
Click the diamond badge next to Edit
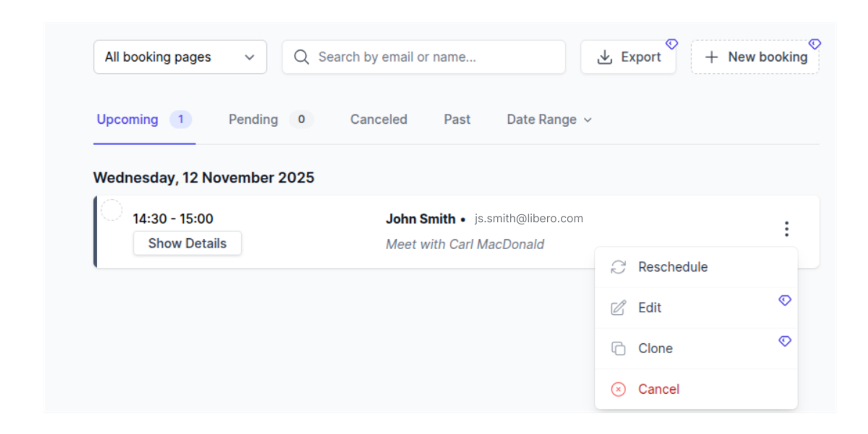pyautogui.click(x=785, y=300)
